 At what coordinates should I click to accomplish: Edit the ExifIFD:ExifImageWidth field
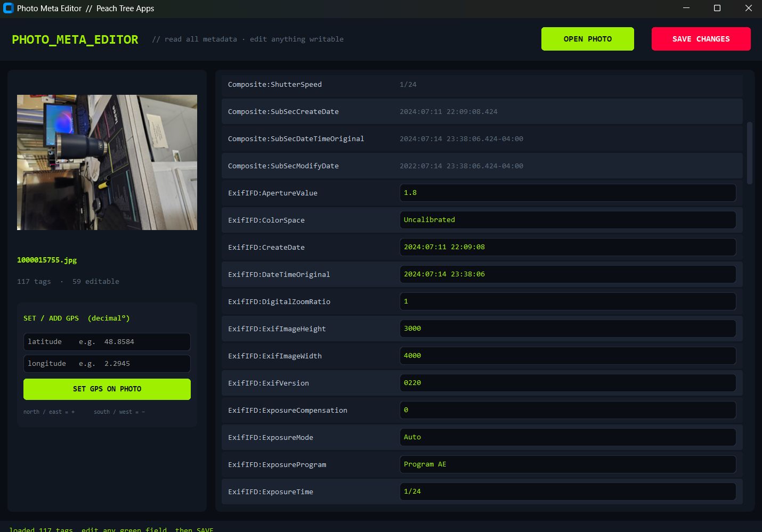568,356
